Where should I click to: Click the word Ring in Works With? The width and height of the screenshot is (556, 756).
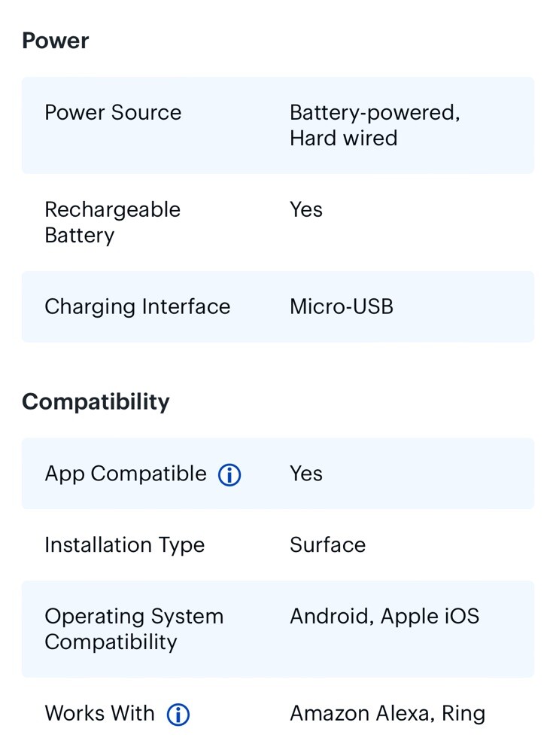point(463,714)
